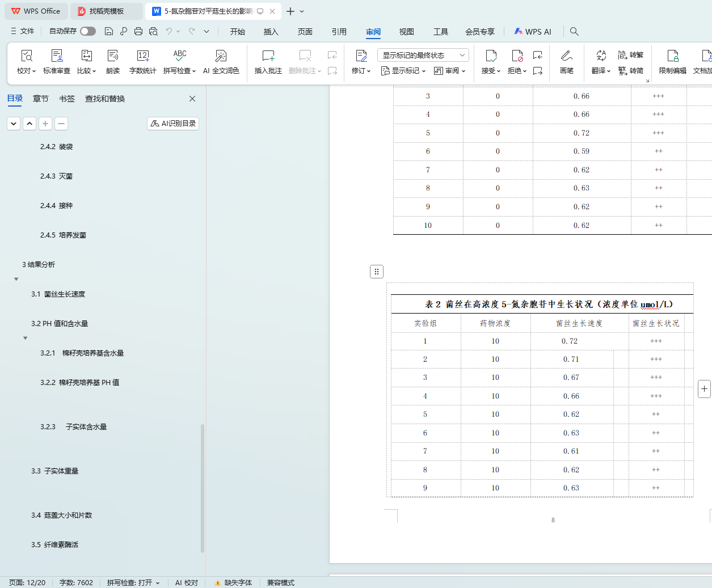Click the search magnifier icon in menu bar
Image resolution: width=712 pixels, height=588 pixels.
click(x=574, y=32)
